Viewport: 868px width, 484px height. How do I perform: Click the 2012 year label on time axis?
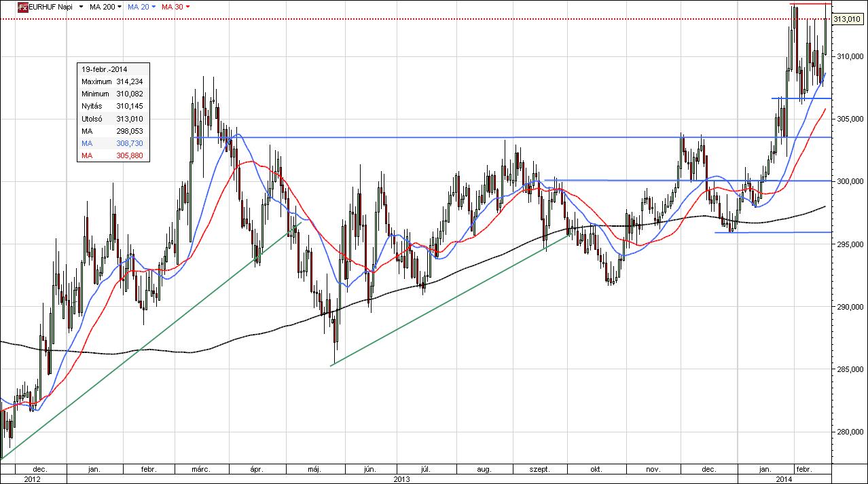(33, 479)
